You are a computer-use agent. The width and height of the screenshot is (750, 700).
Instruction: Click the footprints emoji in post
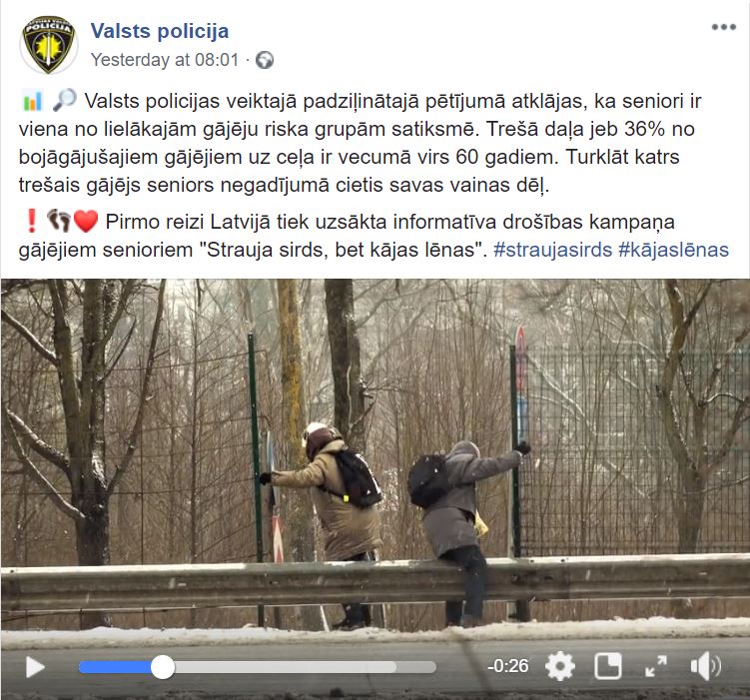click(x=59, y=221)
